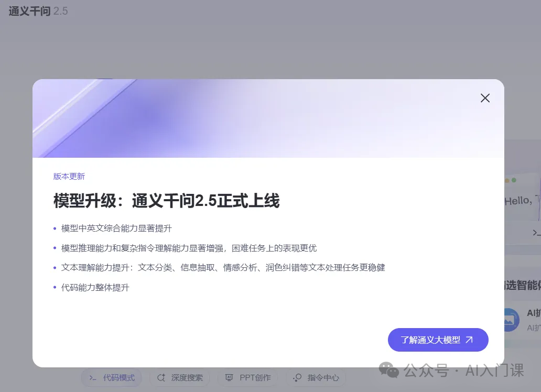This screenshot has height=392, width=541.
Task: Open 指令中心 chip behind the dialog
Action: pos(316,378)
